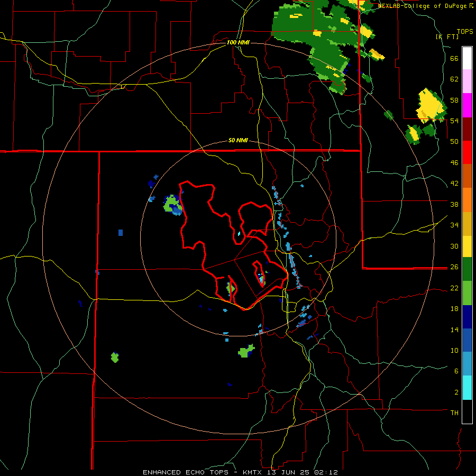Click the black TH threshold swatch

467,411
